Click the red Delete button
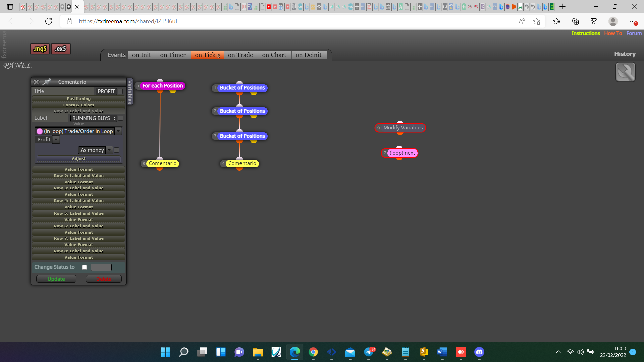 [x=104, y=279]
